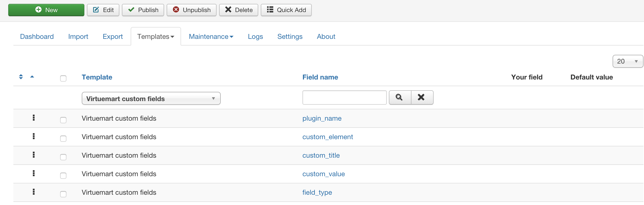Expand the Templates dropdown tab
Image resolution: width=644 pixels, height=205 pixels.
156,37
